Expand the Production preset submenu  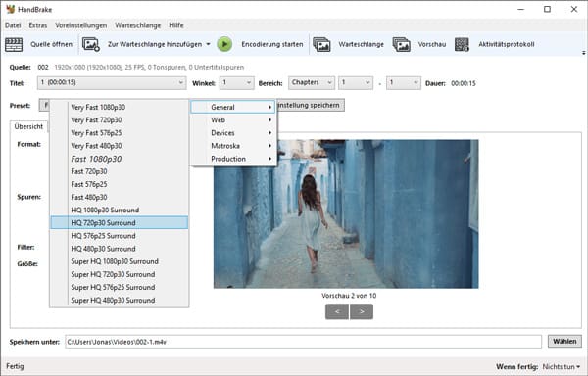233,159
